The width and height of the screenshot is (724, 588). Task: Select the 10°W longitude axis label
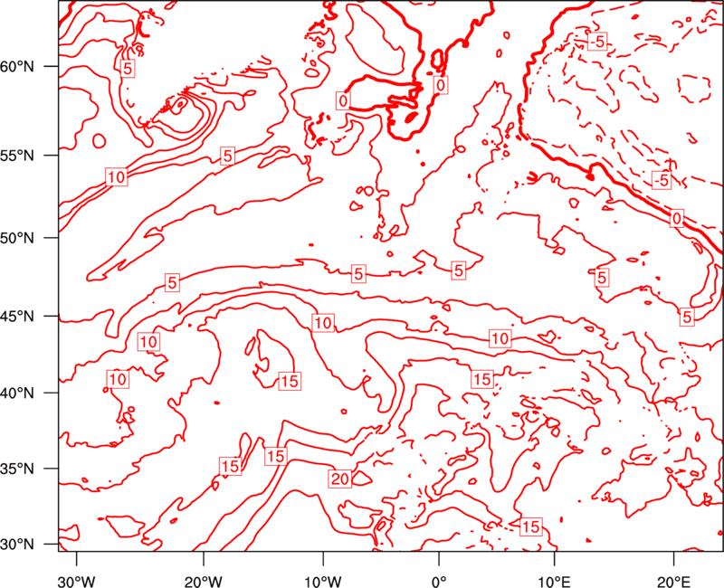coord(322,581)
